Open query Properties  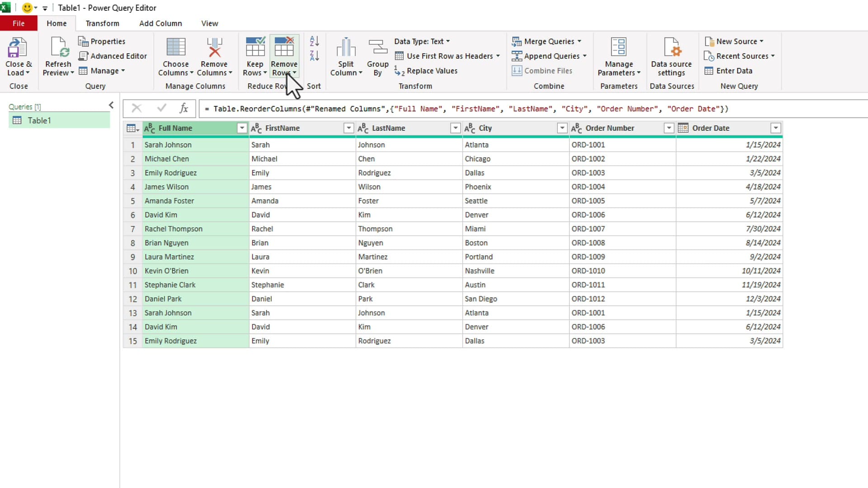[x=102, y=41]
